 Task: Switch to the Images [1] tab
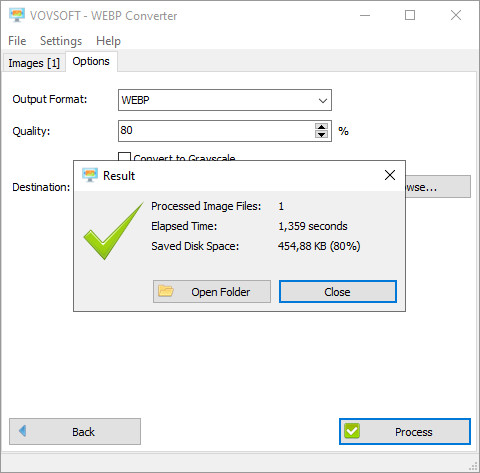34,63
